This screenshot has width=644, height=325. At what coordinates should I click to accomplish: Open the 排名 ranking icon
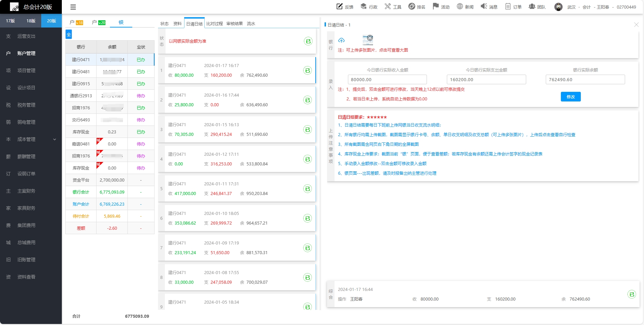411,6
